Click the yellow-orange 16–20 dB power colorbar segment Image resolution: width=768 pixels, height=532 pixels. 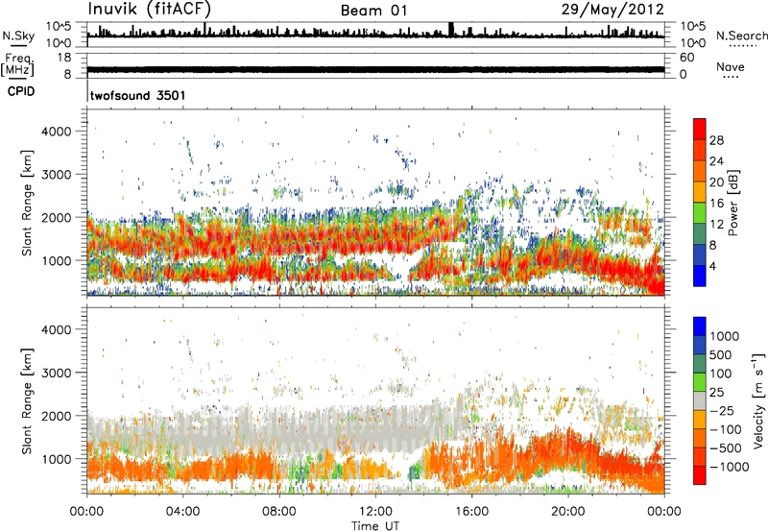(700, 192)
